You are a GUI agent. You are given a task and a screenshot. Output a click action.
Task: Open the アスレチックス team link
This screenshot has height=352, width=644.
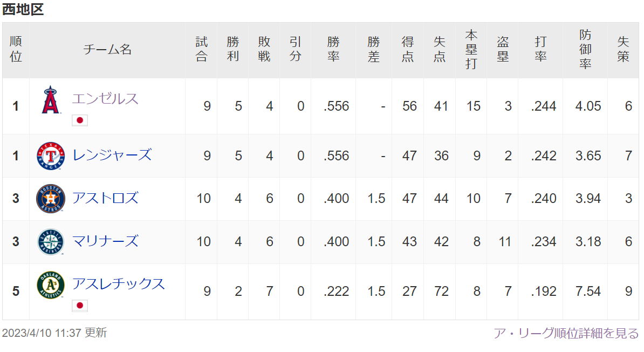118,284
